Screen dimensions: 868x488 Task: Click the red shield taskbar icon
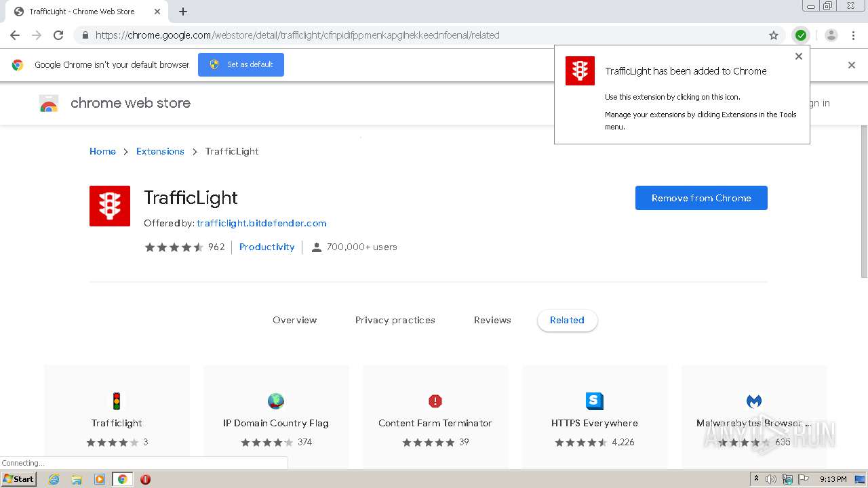click(145, 479)
